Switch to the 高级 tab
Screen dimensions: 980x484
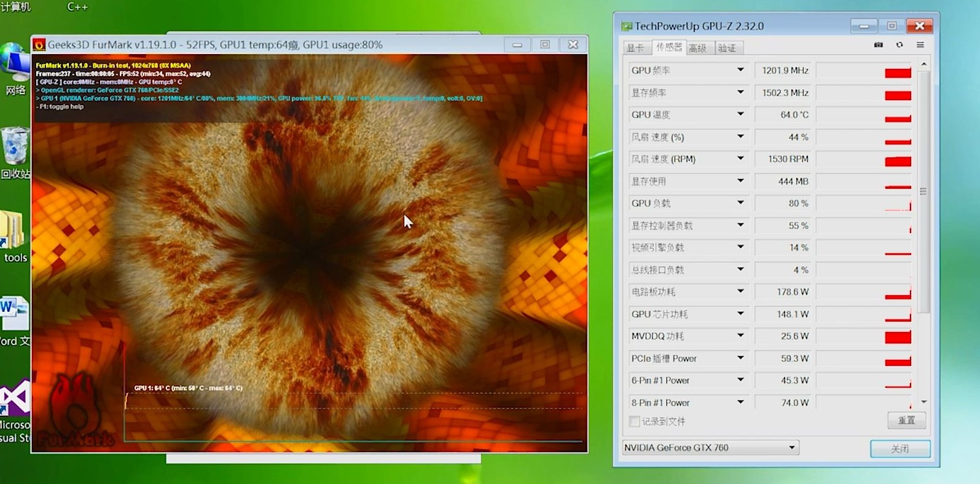pos(698,48)
